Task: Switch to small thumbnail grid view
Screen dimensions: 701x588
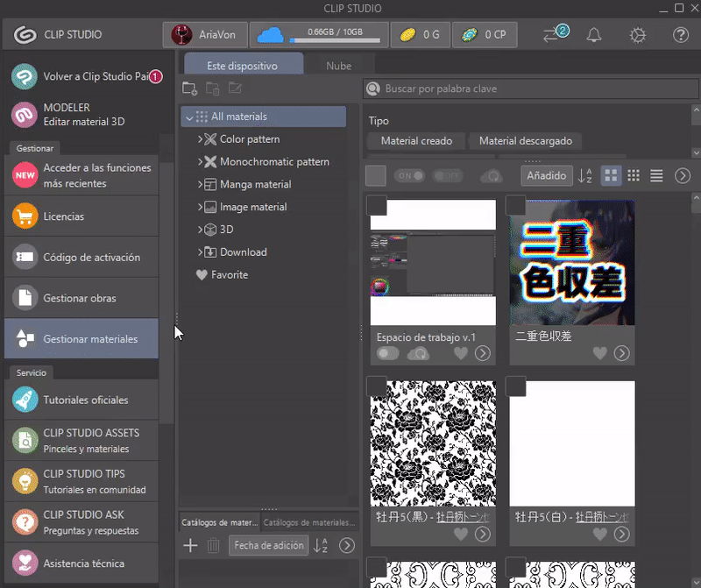Action: [x=634, y=175]
